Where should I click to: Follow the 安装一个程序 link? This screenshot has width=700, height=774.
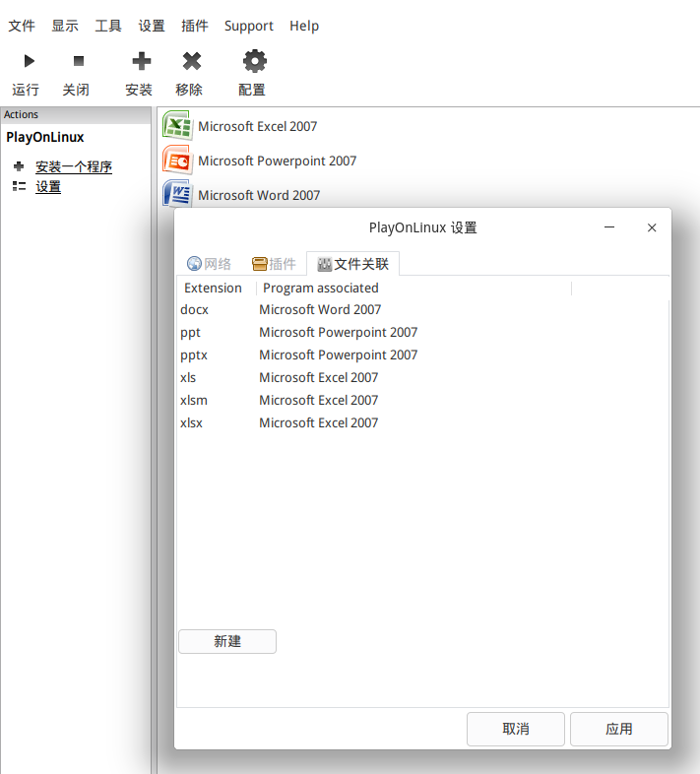click(x=74, y=166)
